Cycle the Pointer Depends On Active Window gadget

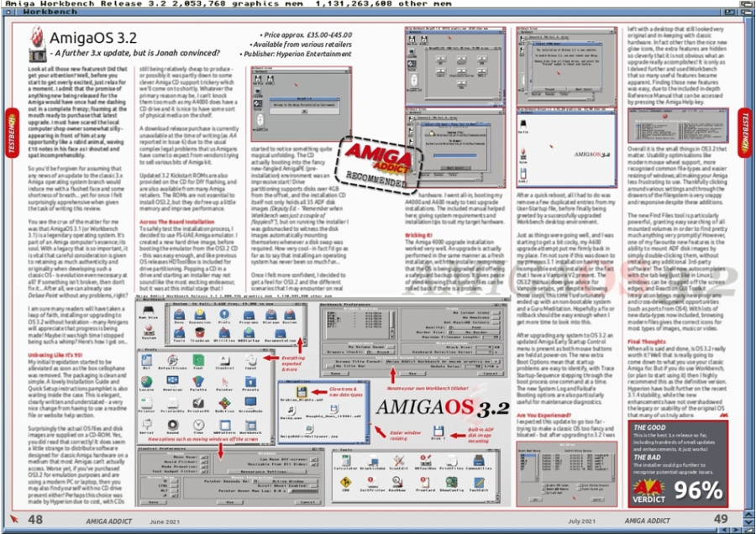pos(286,481)
